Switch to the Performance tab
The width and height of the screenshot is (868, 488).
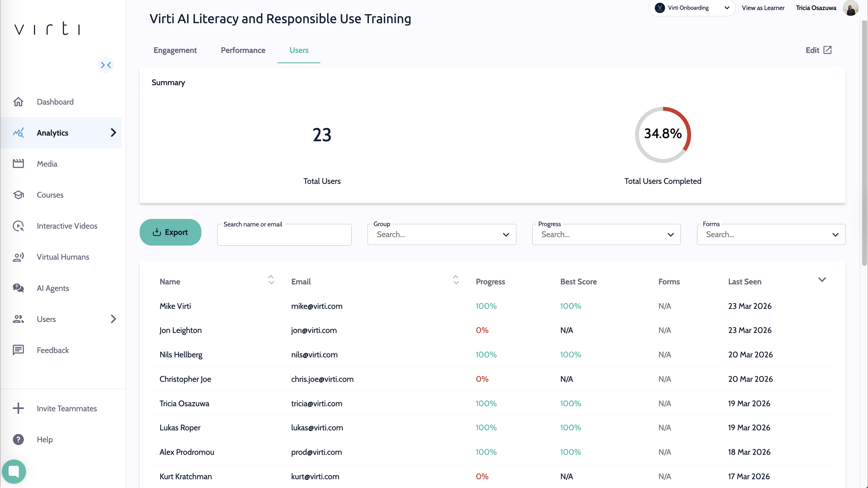243,50
